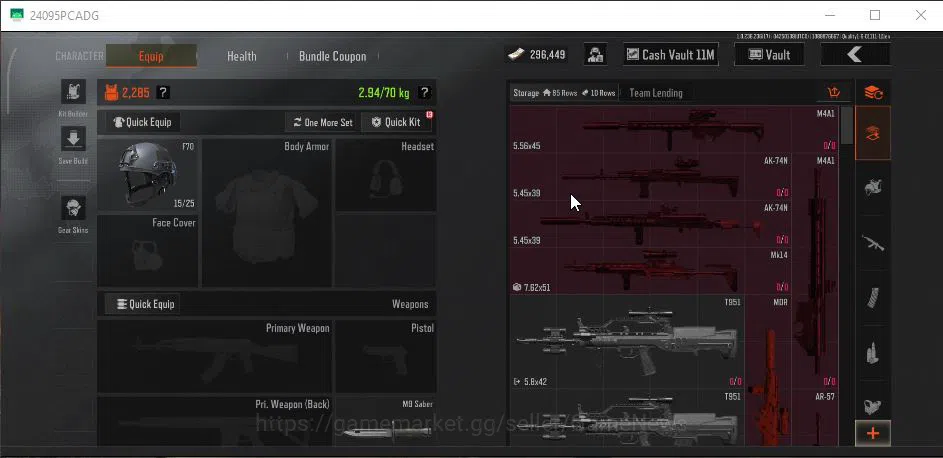
Task: Click the storage scrollbar handle
Action: 847,126
